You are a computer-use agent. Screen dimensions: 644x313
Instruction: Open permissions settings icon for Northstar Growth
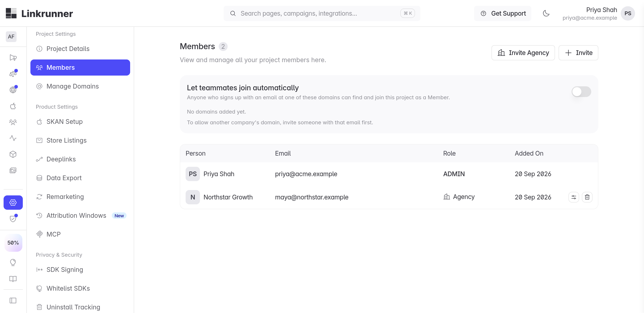(x=574, y=197)
